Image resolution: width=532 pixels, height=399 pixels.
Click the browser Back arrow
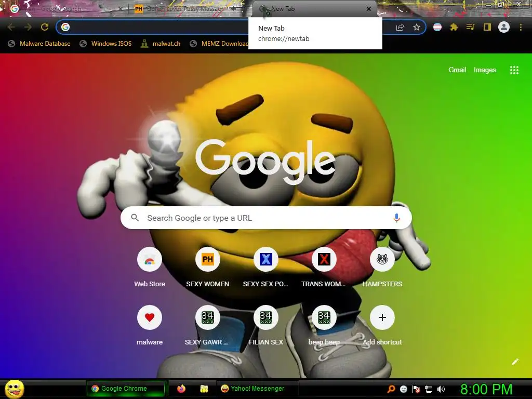point(11,27)
